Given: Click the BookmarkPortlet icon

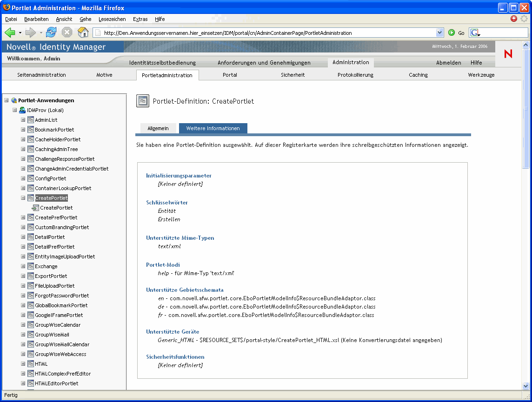Looking at the screenshot, I should 31,130.
